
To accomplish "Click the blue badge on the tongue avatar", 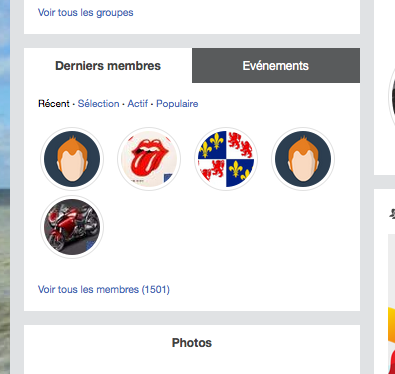I will click(x=169, y=178).
